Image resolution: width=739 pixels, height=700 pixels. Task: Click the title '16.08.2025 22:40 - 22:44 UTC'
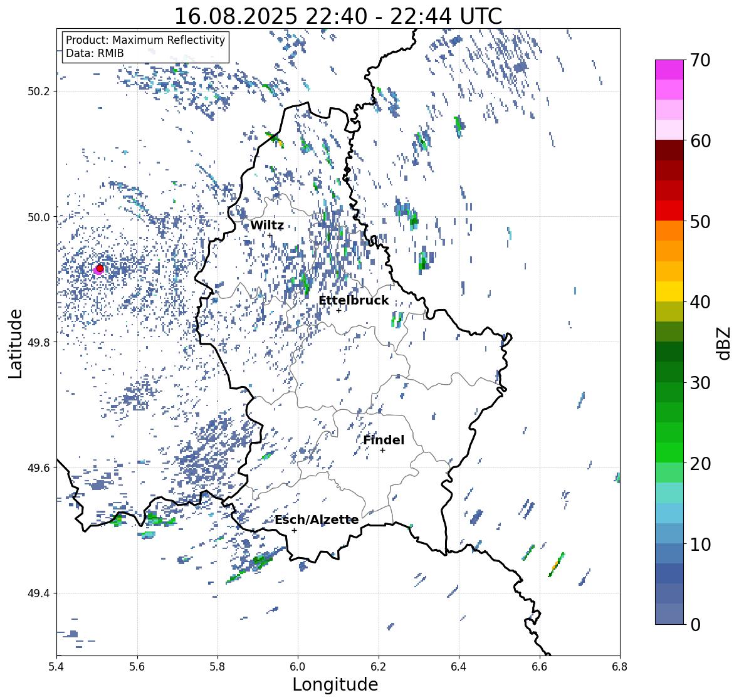tap(338, 16)
